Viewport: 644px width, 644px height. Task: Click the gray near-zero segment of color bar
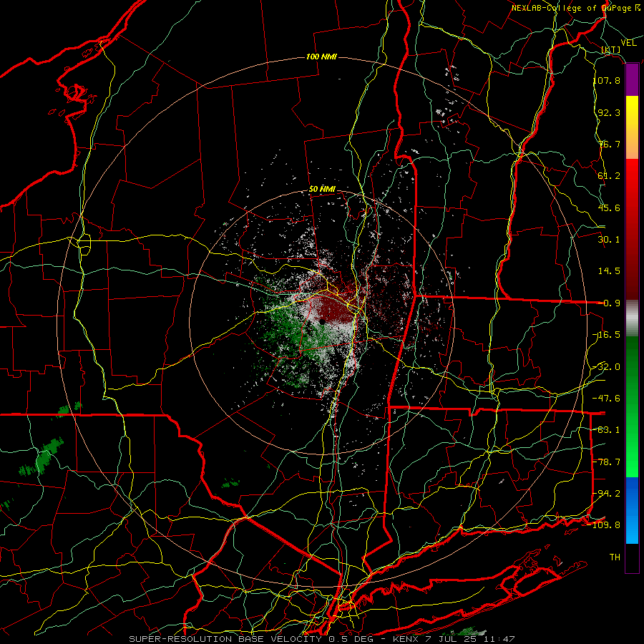[x=632, y=318]
